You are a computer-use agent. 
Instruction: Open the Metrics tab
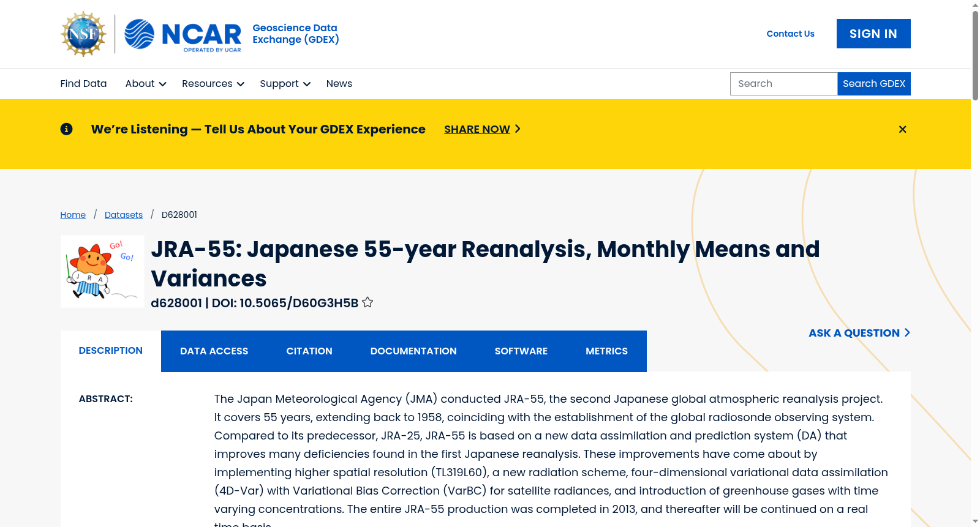pos(606,351)
